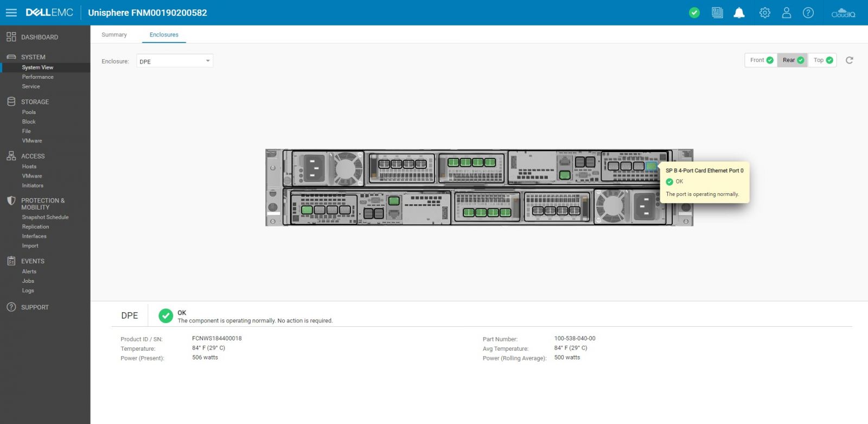The image size is (868, 424).
Task: Go to Pools in sidebar
Action: tap(29, 112)
